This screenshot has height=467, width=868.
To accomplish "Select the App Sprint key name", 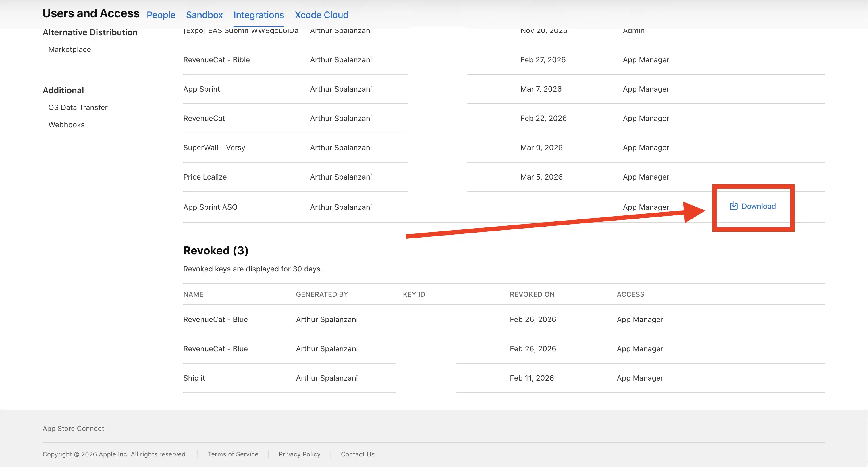I will coord(202,89).
